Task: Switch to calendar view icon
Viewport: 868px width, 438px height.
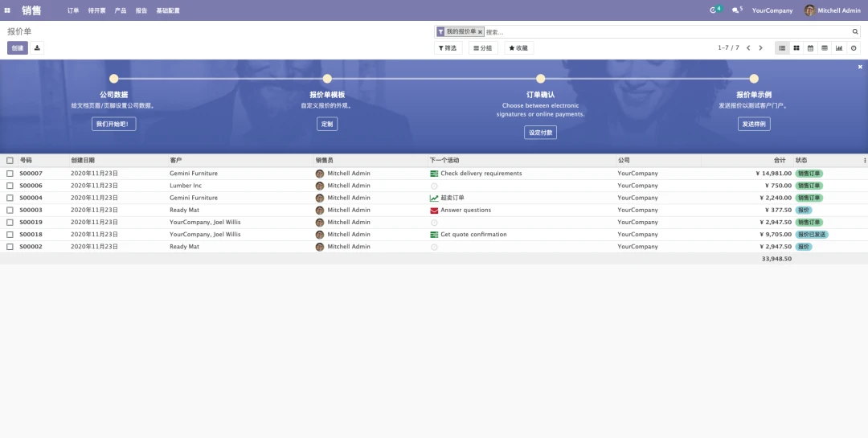Action: coord(810,48)
